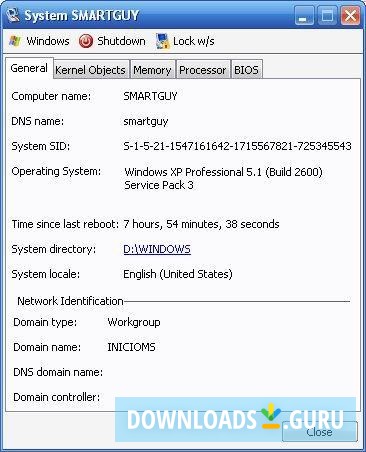366x452 pixels.
Task: Open the Kernel Objects tab
Action: 90,70
